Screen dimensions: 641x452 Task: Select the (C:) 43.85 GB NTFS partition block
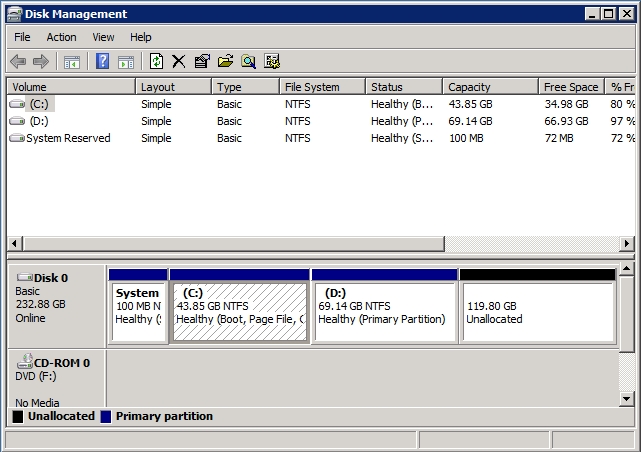pyautogui.click(x=240, y=306)
